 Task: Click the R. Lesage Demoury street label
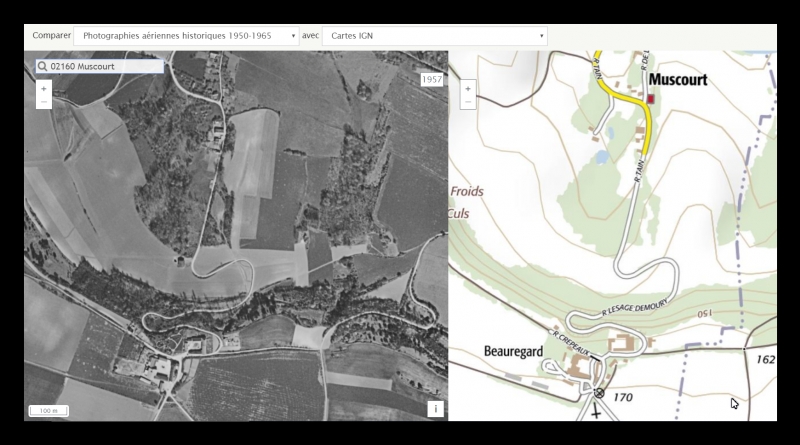[634, 308]
